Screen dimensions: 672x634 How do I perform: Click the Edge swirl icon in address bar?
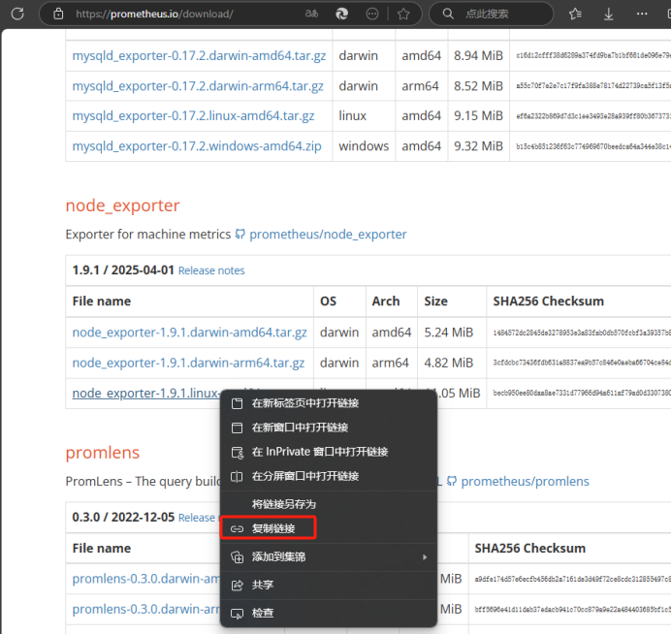341,14
